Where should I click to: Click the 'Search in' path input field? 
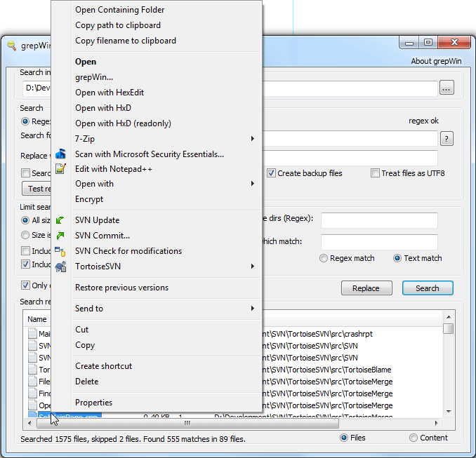(230, 88)
